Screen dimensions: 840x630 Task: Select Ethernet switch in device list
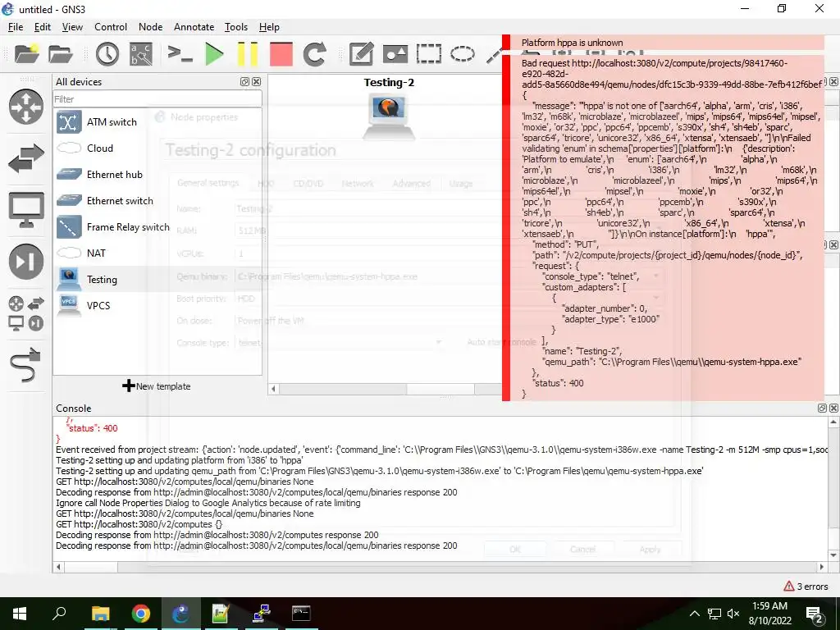[157, 200]
